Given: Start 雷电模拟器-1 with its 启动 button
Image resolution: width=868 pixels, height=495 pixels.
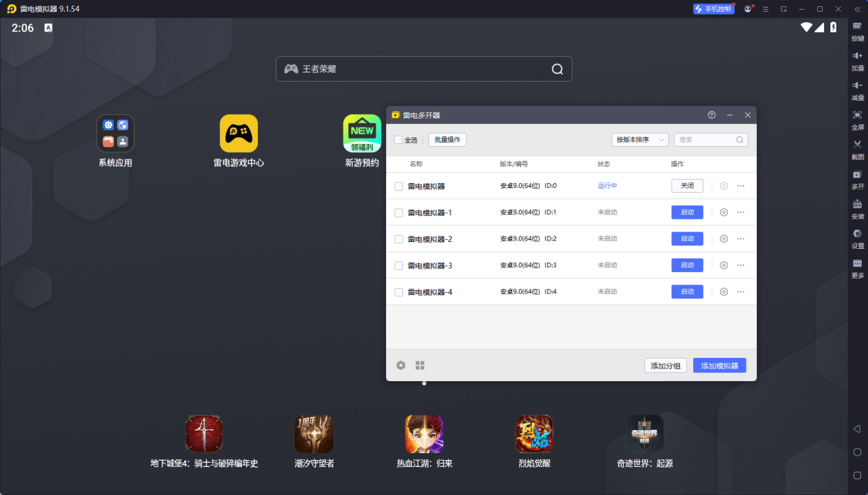Looking at the screenshot, I should click(x=686, y=212).
